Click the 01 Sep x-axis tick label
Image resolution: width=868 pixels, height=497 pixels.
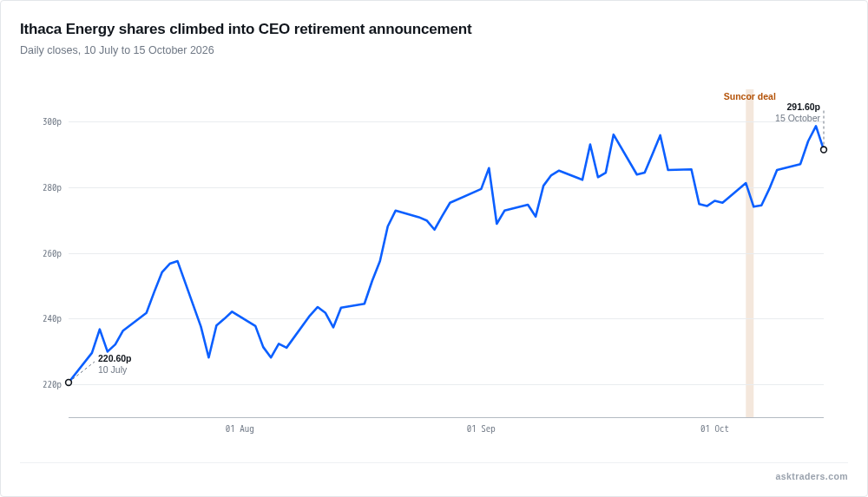point(481,429)
